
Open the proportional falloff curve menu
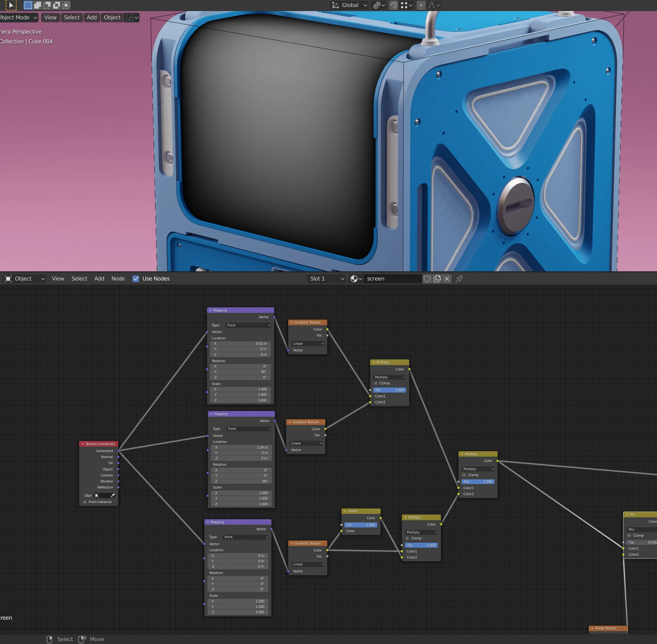[434, 5]
